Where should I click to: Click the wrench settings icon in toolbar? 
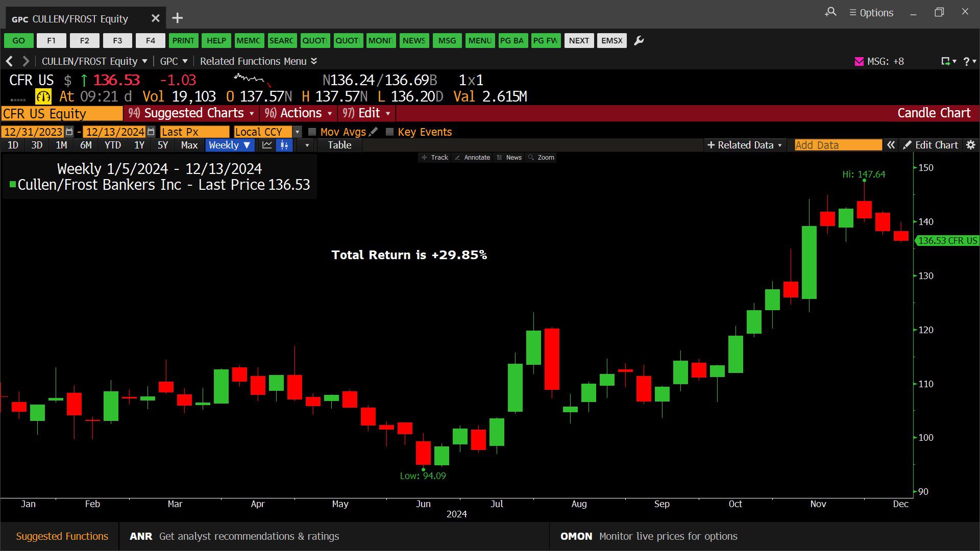coord(639,41)
